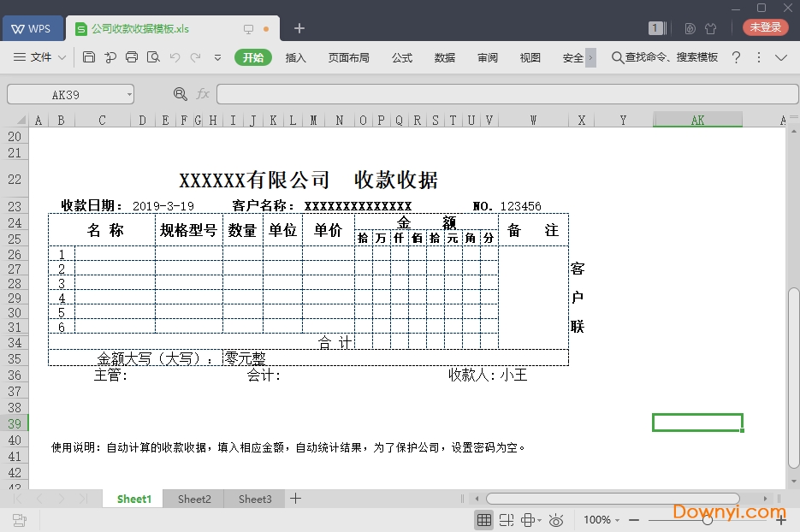Switch to the 插入 ribbon tab
Viewport: 800px width, 532px height.
tap(295, 57)
